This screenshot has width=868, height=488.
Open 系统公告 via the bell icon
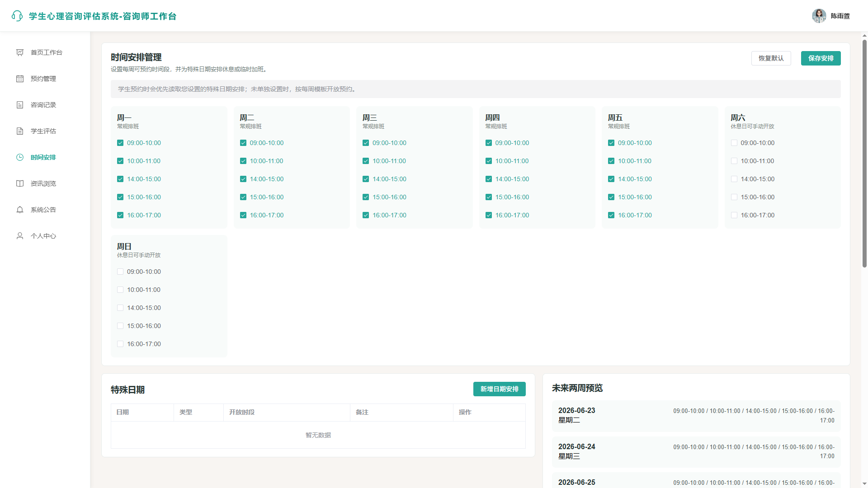(x=20, y=210)
